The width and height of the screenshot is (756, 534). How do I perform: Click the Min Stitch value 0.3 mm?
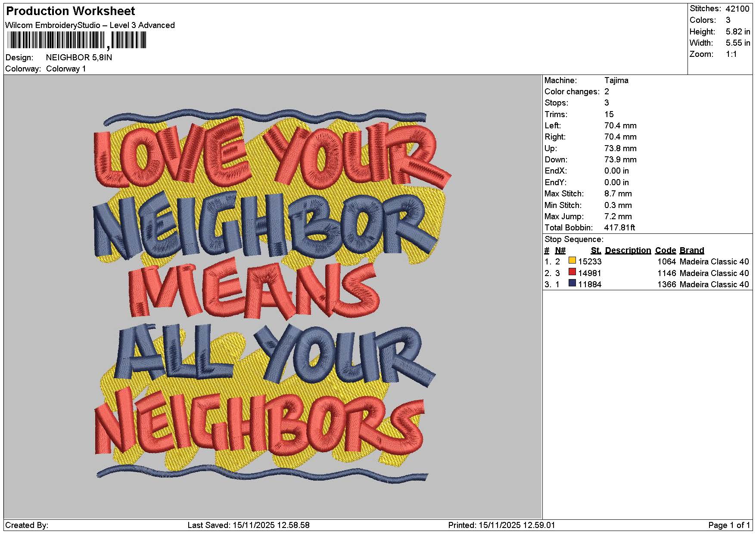point(618,205)
